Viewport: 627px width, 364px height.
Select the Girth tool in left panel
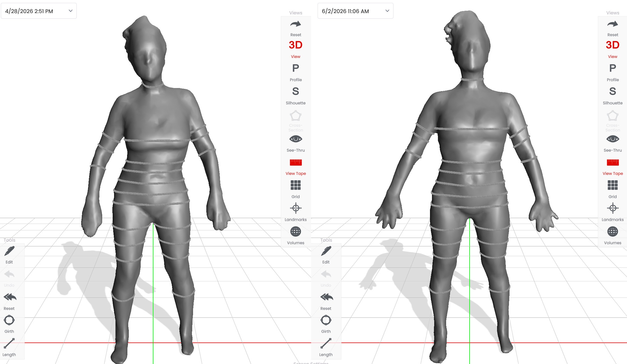9,324
